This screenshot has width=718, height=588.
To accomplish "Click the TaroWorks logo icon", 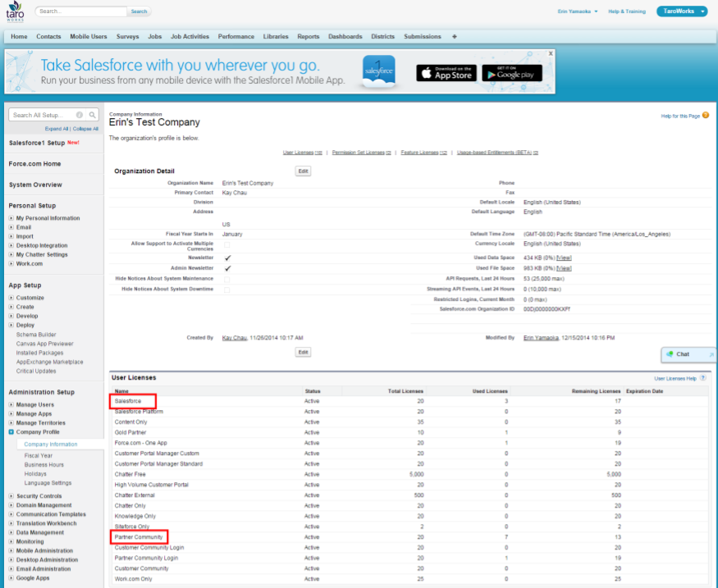I will pyautogui.click(x=15, y=11).
